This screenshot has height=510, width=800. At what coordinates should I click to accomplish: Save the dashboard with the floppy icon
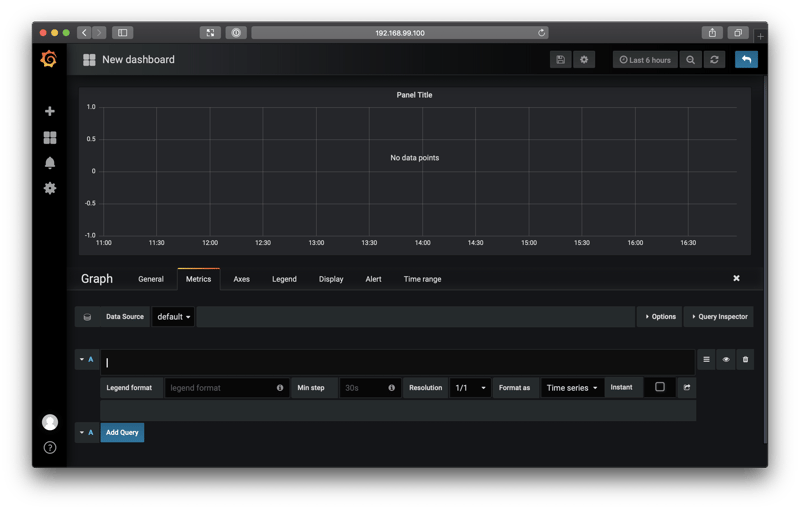(560, 60)
